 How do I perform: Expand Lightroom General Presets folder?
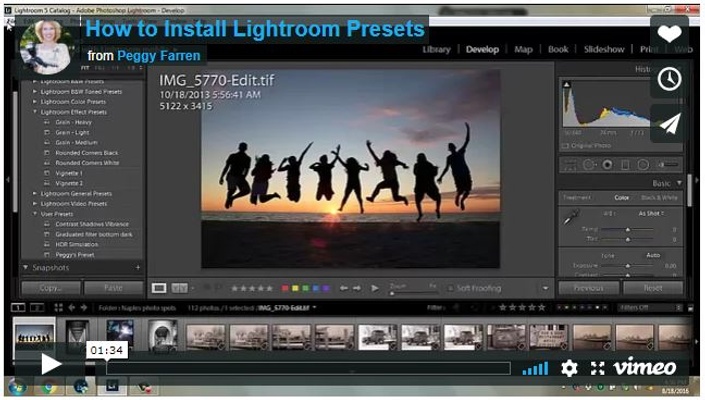(35, 194)
